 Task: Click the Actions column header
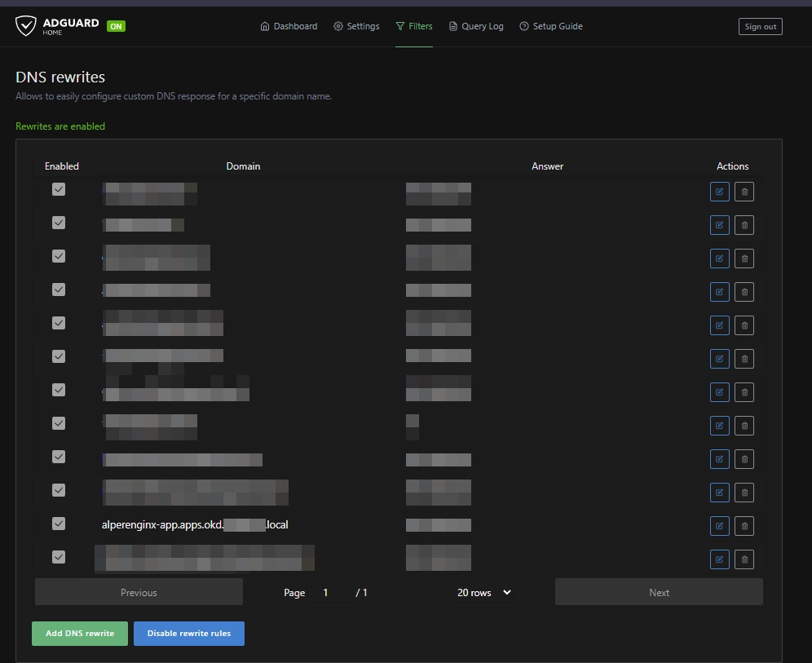pos(732,166)
